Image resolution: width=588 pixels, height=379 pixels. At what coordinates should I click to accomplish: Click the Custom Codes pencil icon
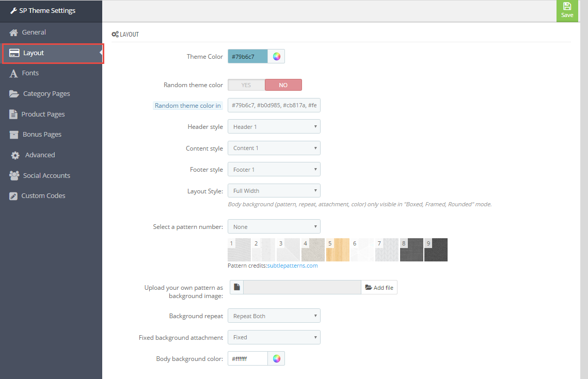(13, 196)
